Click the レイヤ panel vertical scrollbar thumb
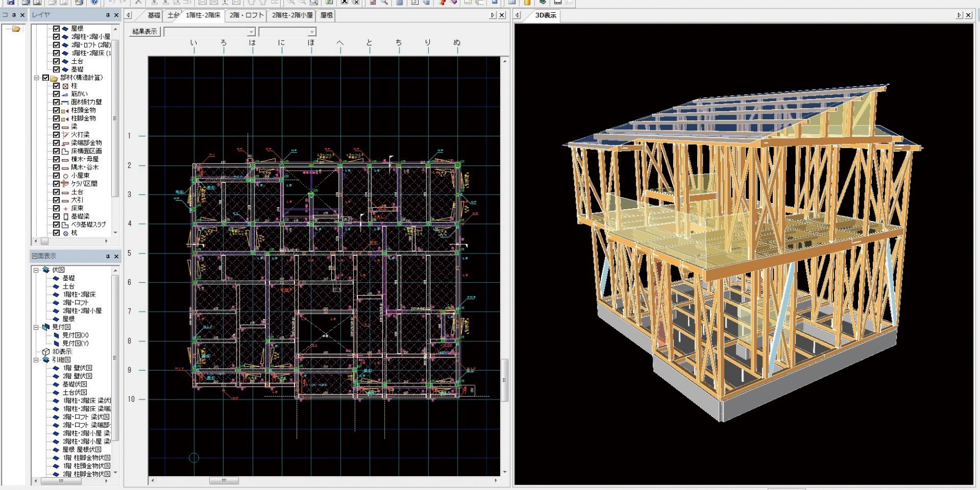Image resolution: width=980 pixels, height=490 pixels. (115, 118)
